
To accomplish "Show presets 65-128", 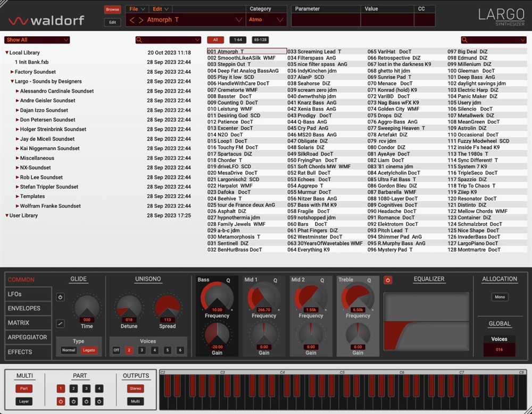I will (x=261, y=40).
